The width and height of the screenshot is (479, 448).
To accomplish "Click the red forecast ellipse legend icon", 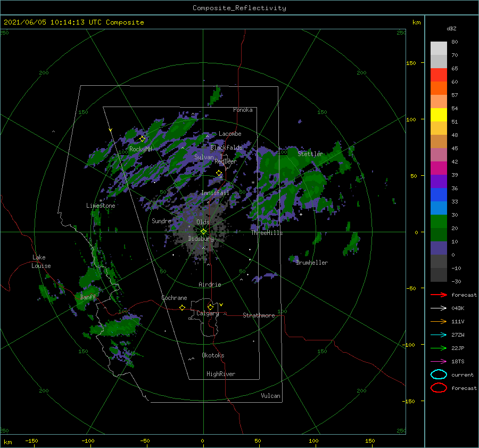I will tap(439, 388).
